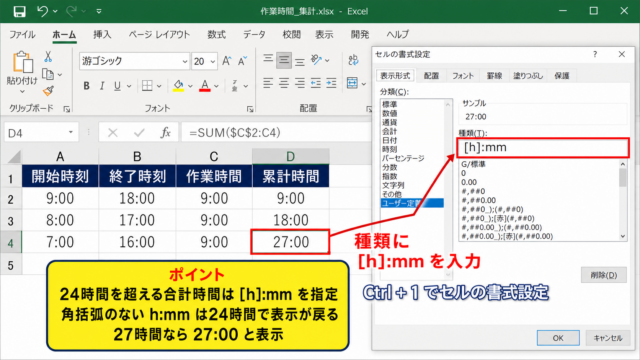Click the Middle Align icon
This screenshot has width=640, height=360.
coord(284,60)
